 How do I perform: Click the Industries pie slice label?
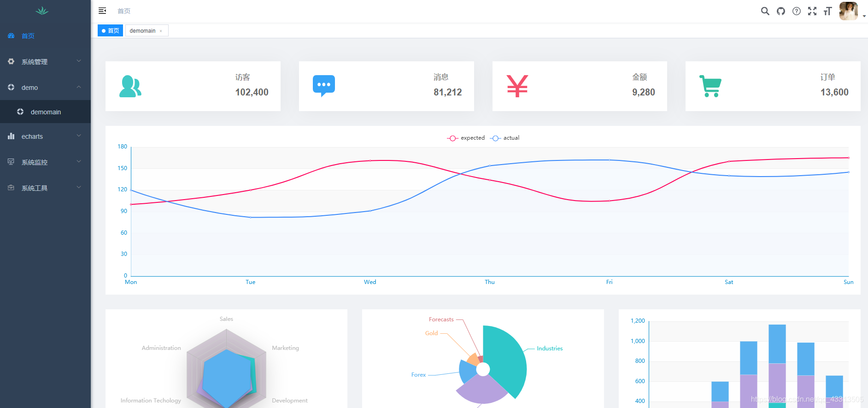coord(550,349)
